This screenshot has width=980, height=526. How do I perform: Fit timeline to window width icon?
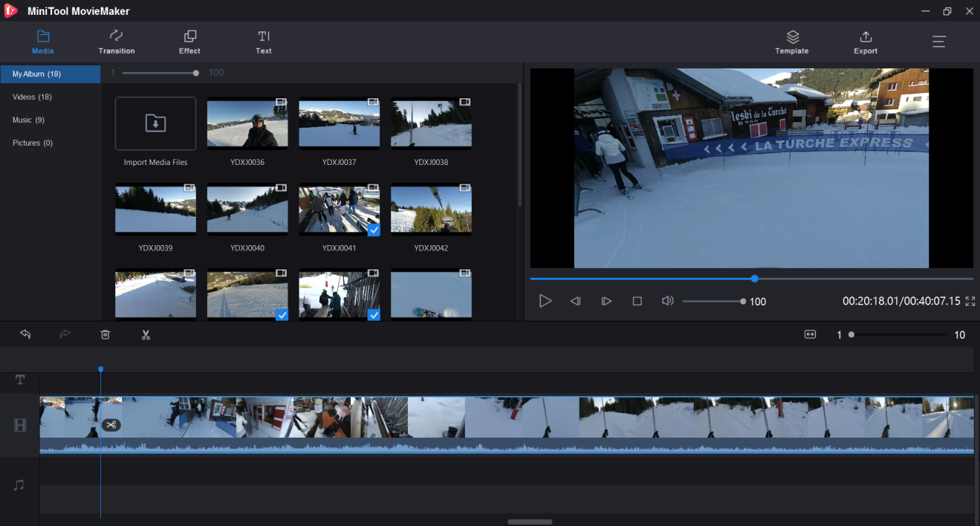(810, 334)
